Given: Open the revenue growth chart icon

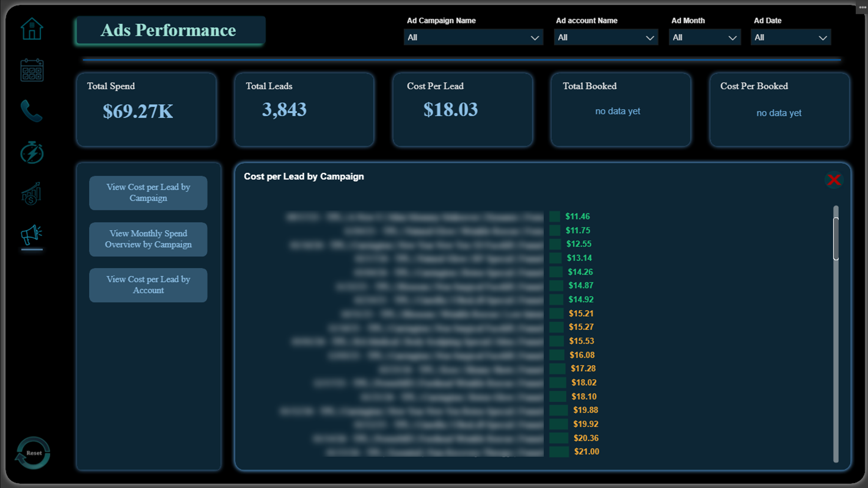Looking at the screenshot, I should 32,194.
